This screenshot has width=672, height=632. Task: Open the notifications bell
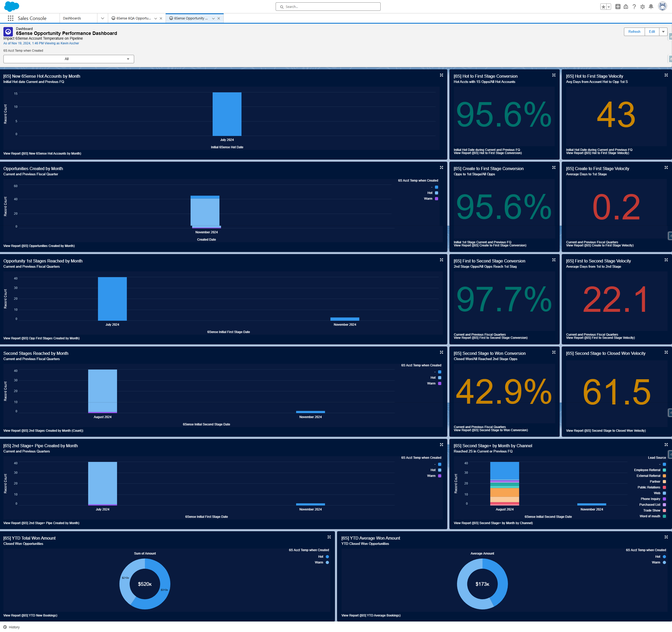(651, 7)
